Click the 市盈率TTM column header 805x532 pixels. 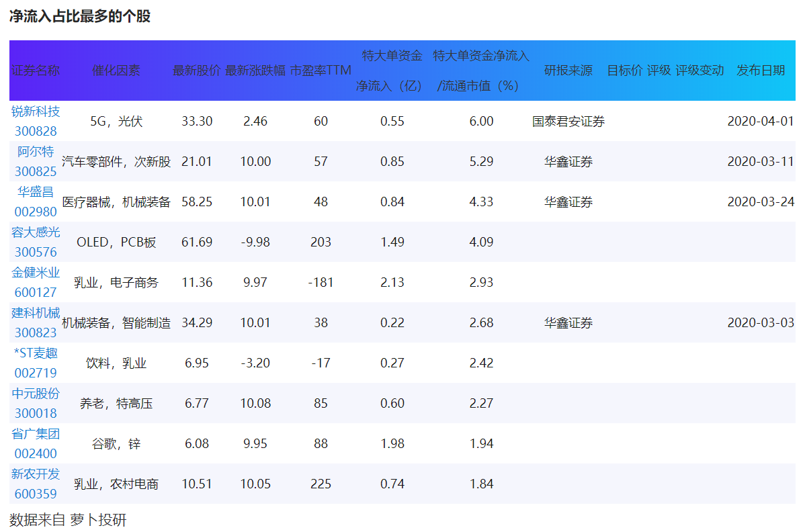tap(321, 71)
